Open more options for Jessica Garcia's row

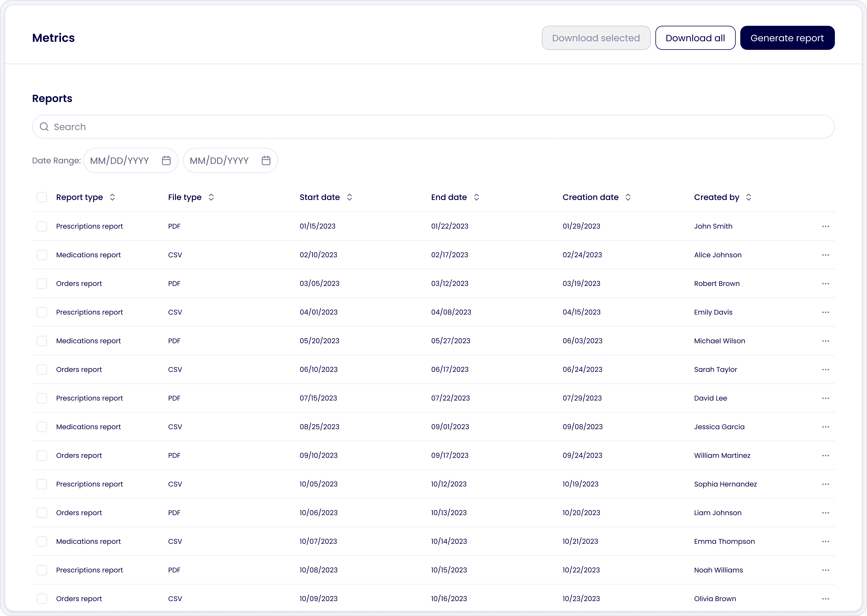click(826, 427)
